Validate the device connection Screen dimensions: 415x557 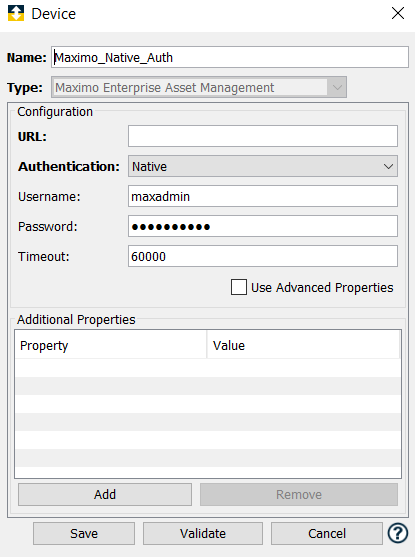pos(203,533)
